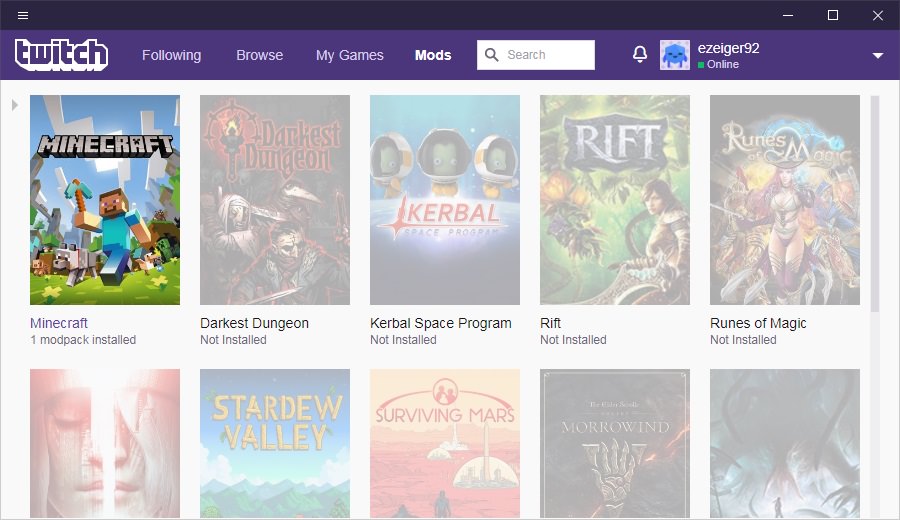Screen dimensions: 900x520
Task: Click the vertical scrollbar thumb
Action: click(875, 204)
